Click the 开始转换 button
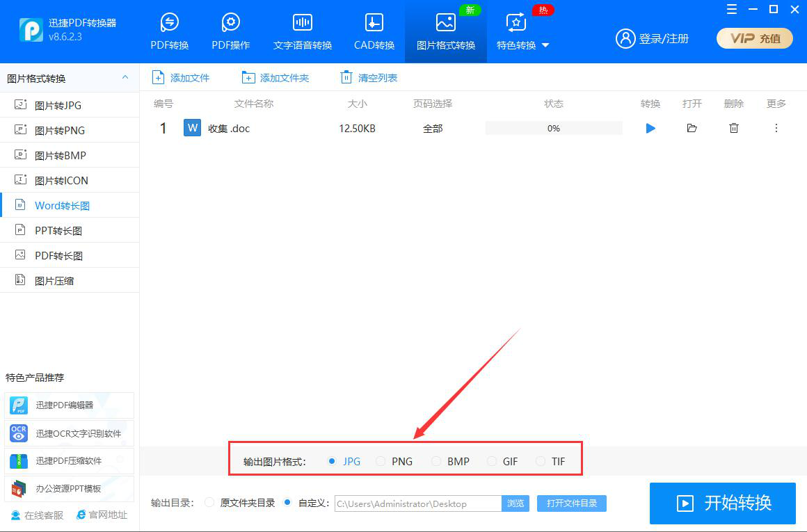Viewport: 807px width, 532px height. [723, 503]
